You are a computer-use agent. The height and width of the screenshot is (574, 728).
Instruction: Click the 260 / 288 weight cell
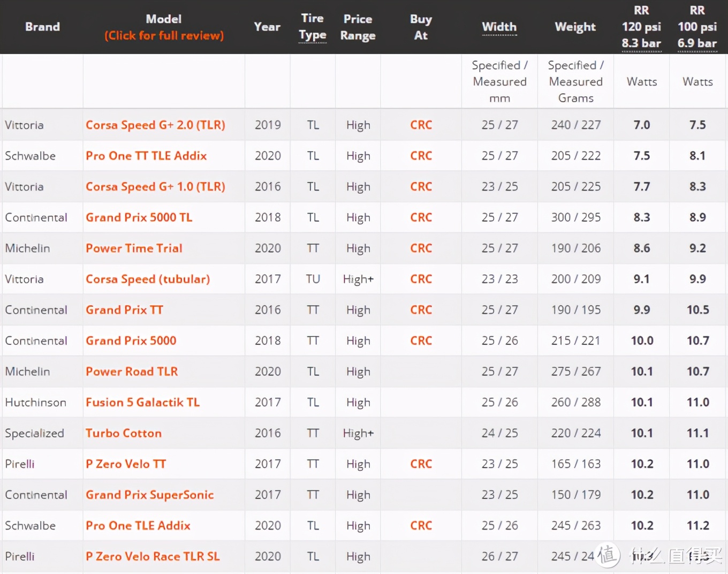576,402
